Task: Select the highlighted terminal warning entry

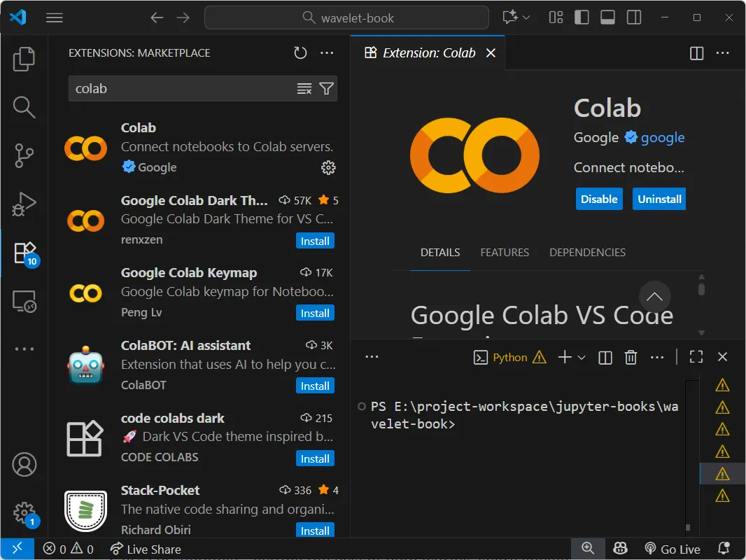Action: 722,474
